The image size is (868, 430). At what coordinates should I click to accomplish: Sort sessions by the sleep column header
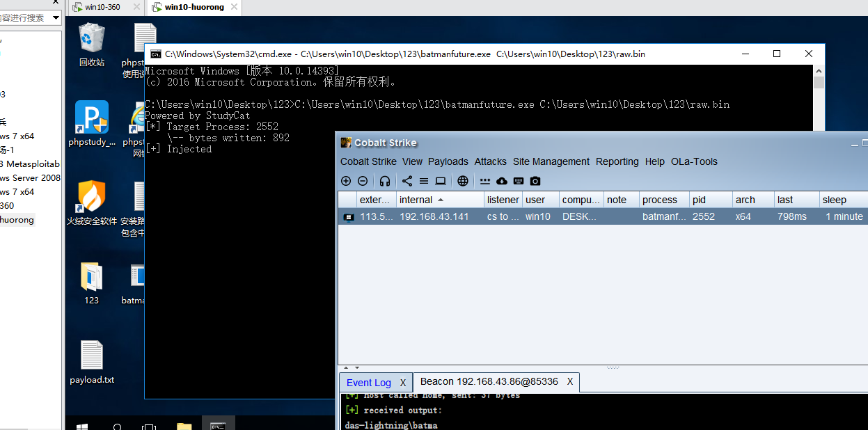[844, 200]
